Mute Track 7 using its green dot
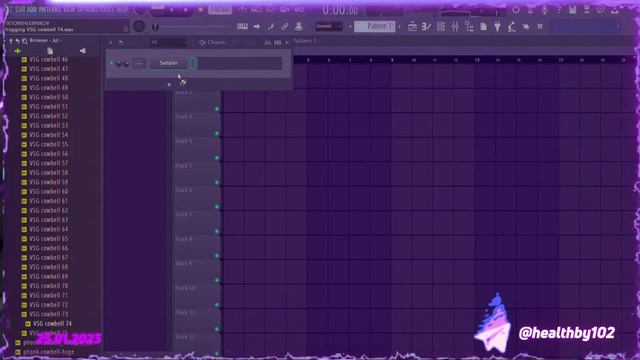Viewport: 640px width, 360px height. coord(217,231)
